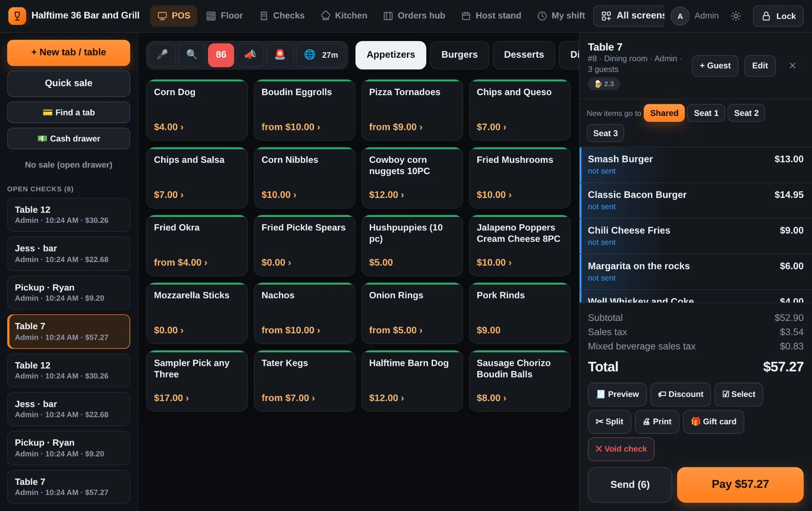Switch to the Burgers category tab
The width and height of the screenshot is (812, 511).
click(459, 55)
